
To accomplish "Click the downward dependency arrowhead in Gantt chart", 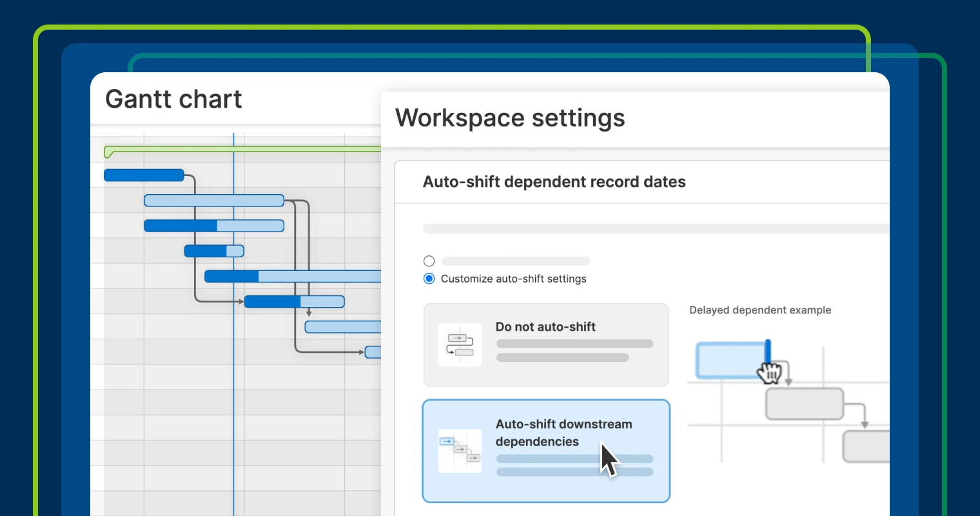I will coord(309,313).
